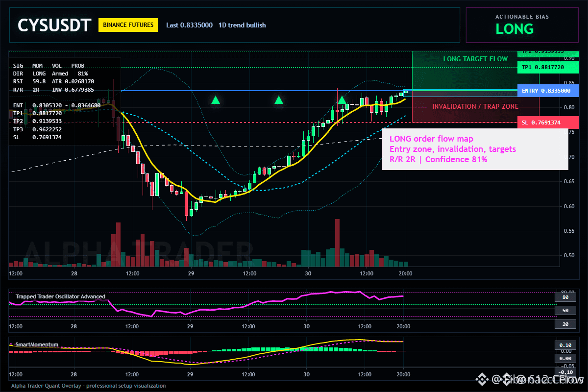Select the BINANCE FUTURES yellow badge
Screen dimensions: 588x392
[x=128, y=25]
